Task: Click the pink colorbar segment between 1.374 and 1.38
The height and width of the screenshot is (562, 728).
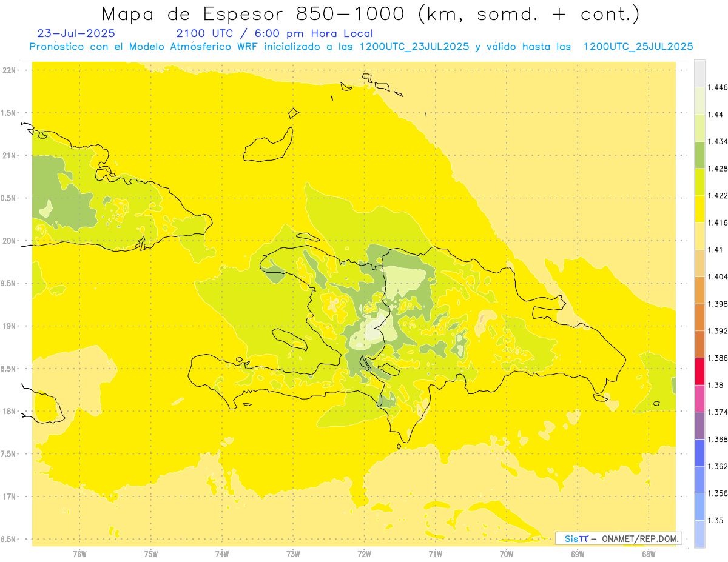Action: (x=699, y=398)
